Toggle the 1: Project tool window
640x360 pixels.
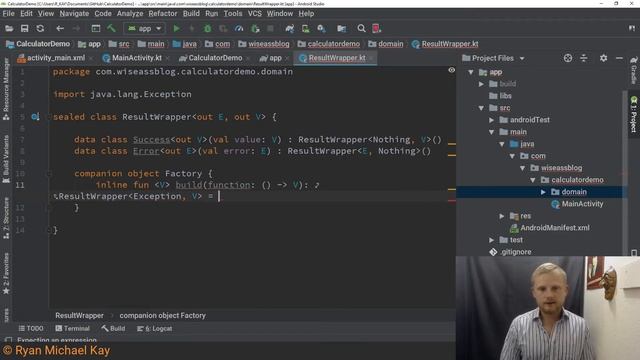click(x=633, y=114)
